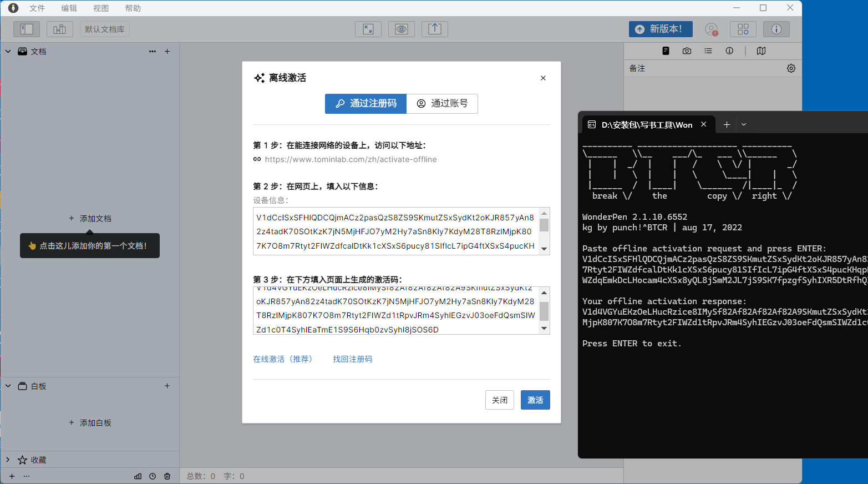Screen dimensions: 868x484
Task: Open 默认文档库 library button
Action: pos(105,29)
